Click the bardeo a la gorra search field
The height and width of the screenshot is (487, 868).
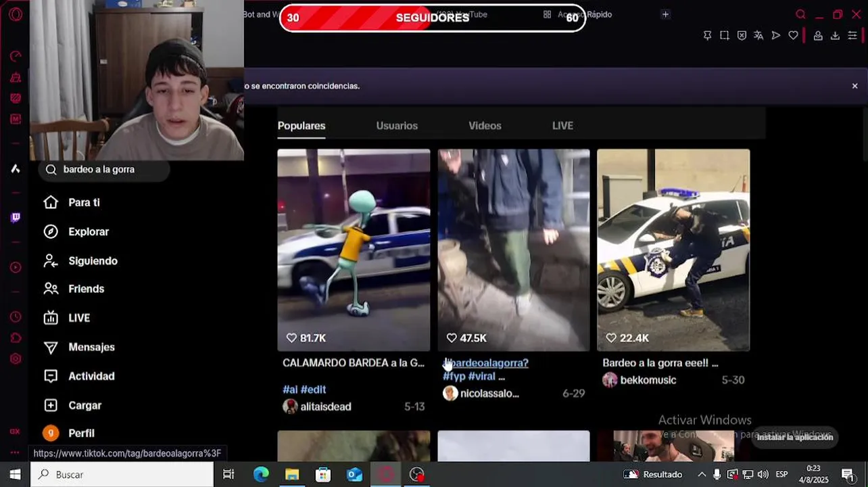click(x=104, y=170)
